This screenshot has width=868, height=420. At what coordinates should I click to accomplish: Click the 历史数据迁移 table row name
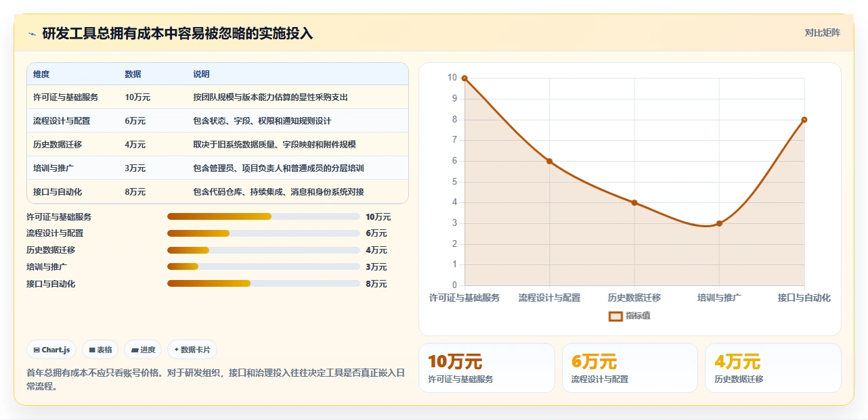pyautogui.click(x=58, y=144)
